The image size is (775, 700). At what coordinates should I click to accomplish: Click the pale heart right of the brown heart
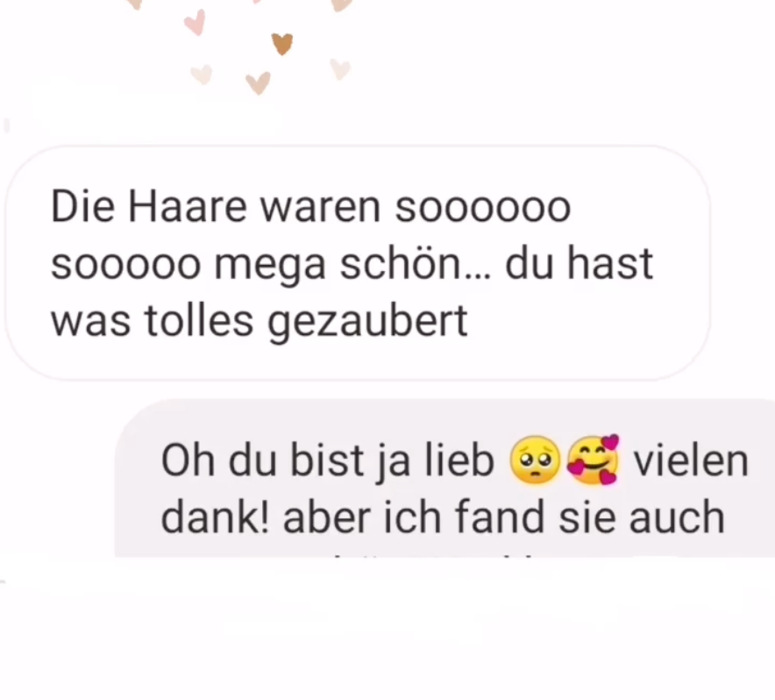pyautogui.click(x=340, y=68)
